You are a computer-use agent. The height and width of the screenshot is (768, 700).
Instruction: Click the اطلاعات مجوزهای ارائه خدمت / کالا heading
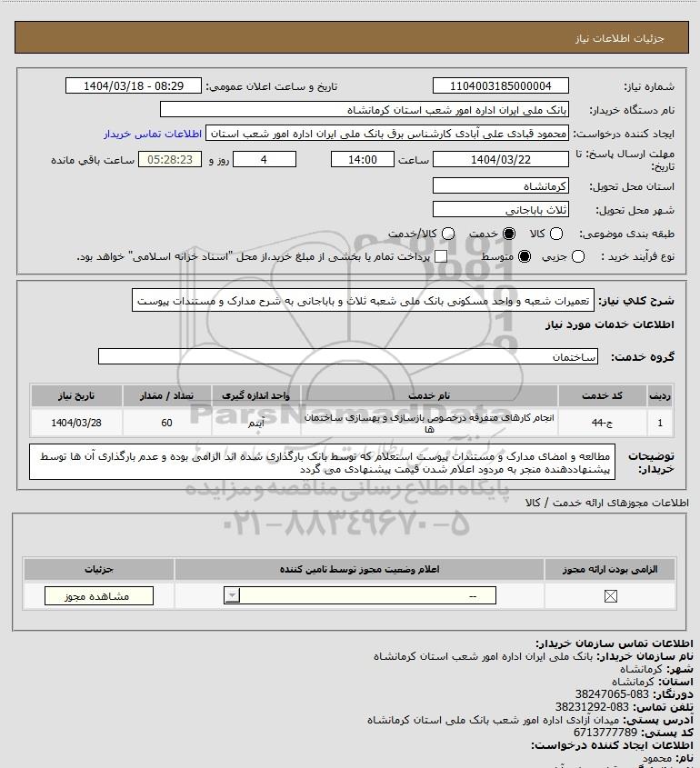(606, 503)
